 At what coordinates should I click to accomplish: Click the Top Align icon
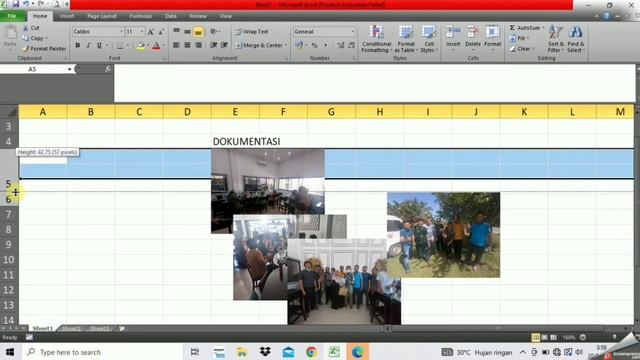pos(176,31)
